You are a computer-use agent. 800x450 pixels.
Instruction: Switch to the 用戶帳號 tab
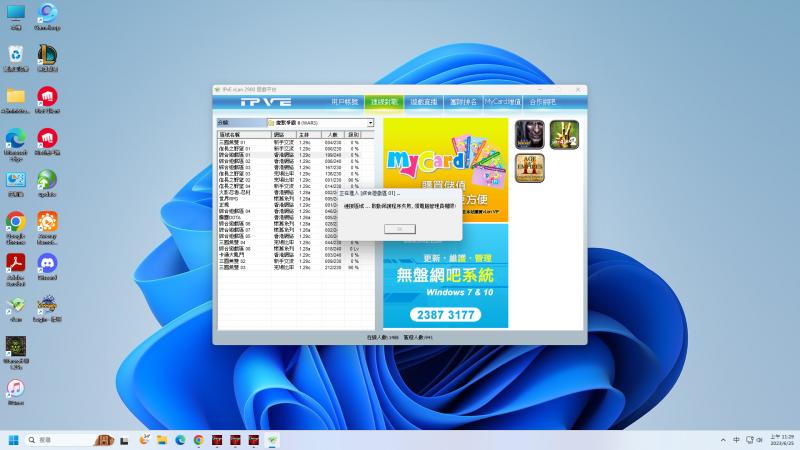click(344, 102)
